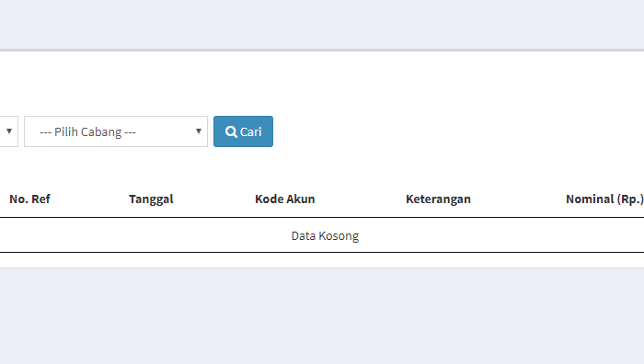Click the gray header area above the panel
This screenshot has width=644, height=364.
(322, 24)
